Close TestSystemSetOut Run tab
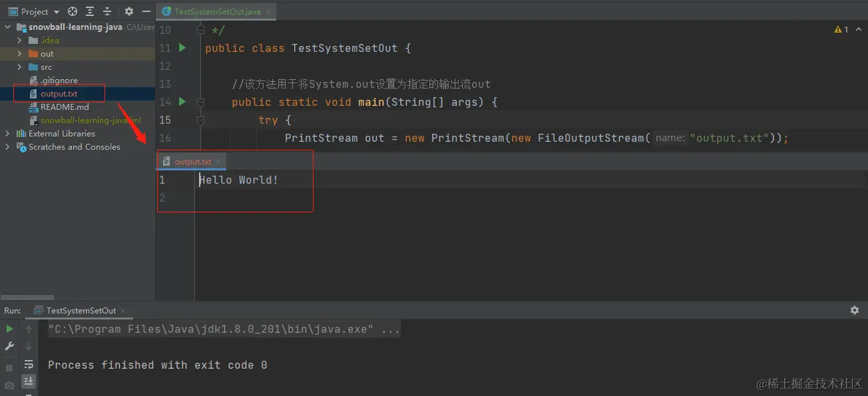 pyautogui.click(x=123, y=311)
